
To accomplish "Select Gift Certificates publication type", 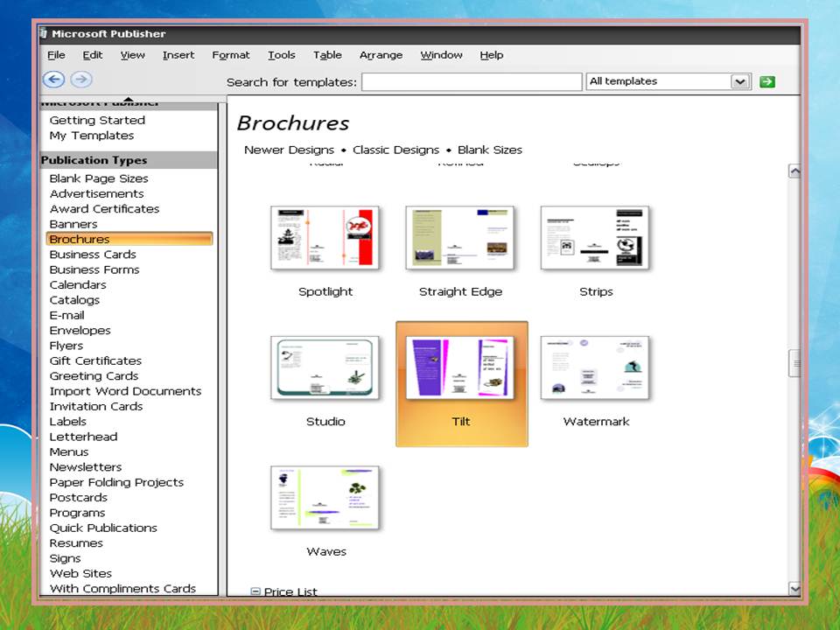I will click(x=95, y=361).
